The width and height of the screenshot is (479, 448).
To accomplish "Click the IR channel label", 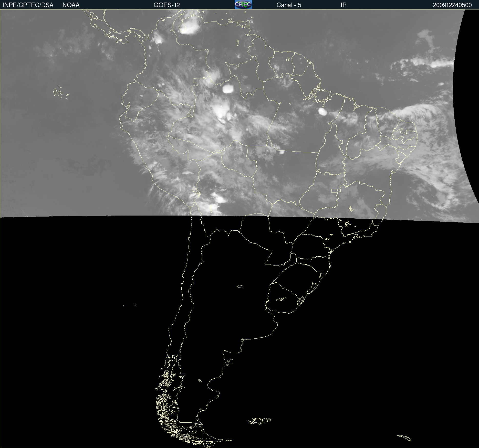I will (343, 5).
